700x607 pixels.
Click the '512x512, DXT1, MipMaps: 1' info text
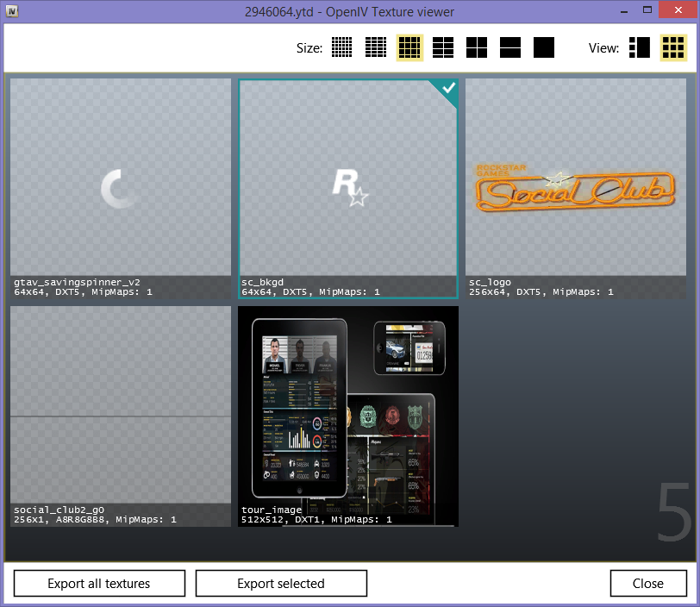(x=316, y=519)
